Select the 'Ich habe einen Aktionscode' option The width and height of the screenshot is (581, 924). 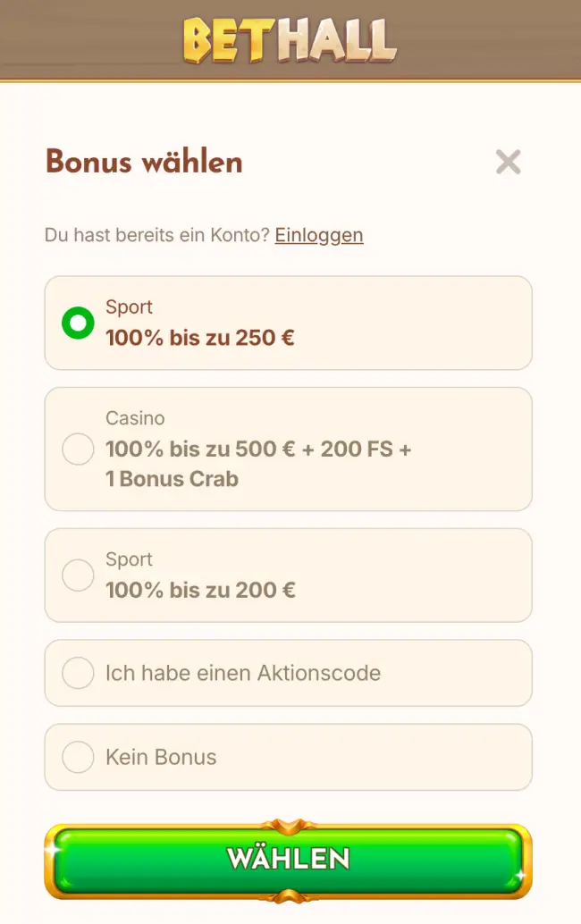78,673
